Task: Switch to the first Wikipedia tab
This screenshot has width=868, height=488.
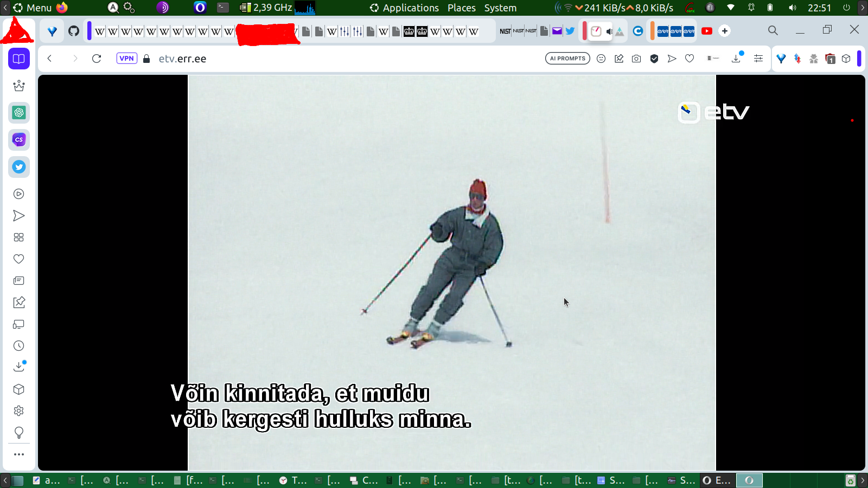Action: [x=100, y=31]
